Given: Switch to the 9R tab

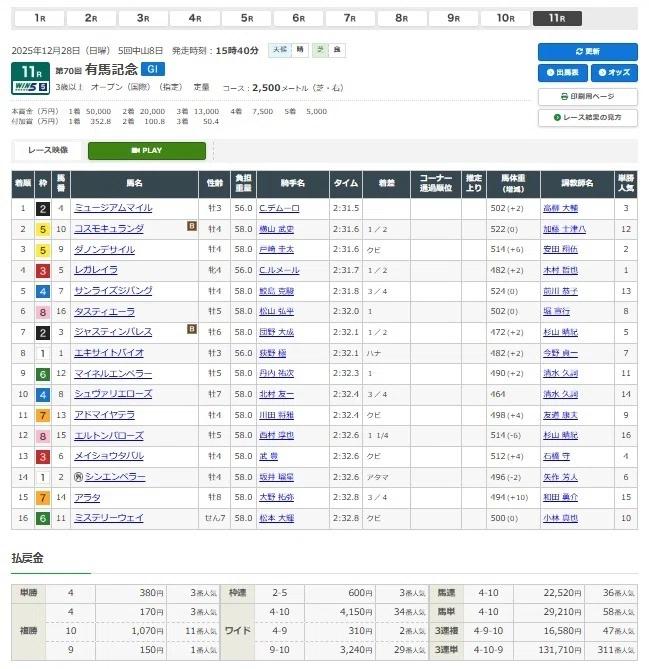Looking at the screenshot, I should 454,18.
